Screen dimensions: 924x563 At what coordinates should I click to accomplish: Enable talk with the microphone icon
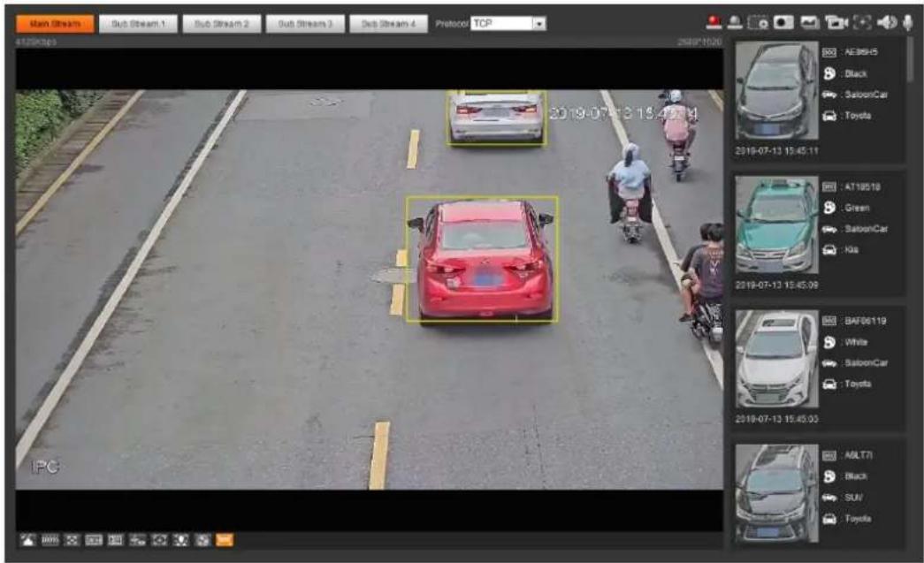907,22
